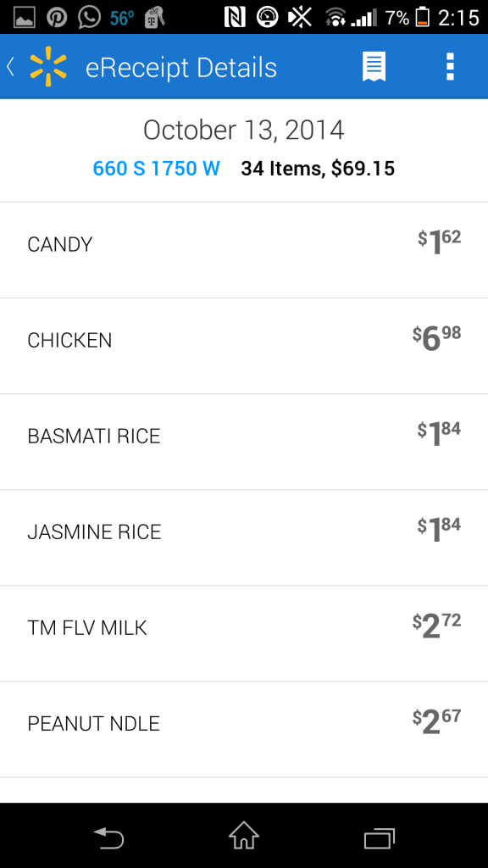Screen dimensions: 488x868
Task: Select the CANDY item row
Action: (x=244, y=250)
